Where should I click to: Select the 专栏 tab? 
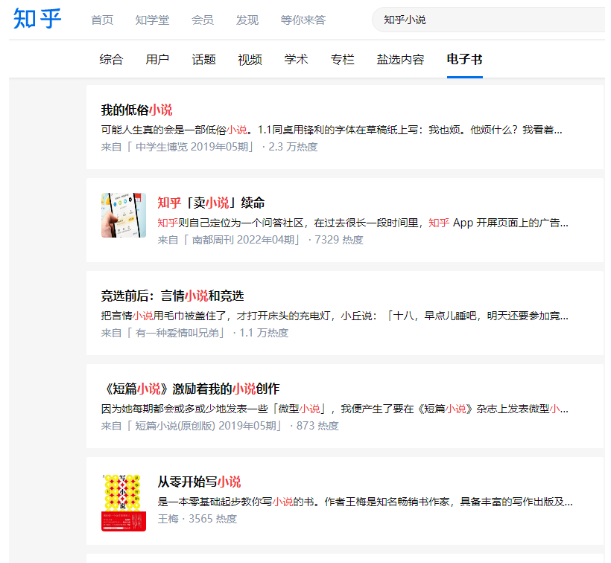(342, 60)
